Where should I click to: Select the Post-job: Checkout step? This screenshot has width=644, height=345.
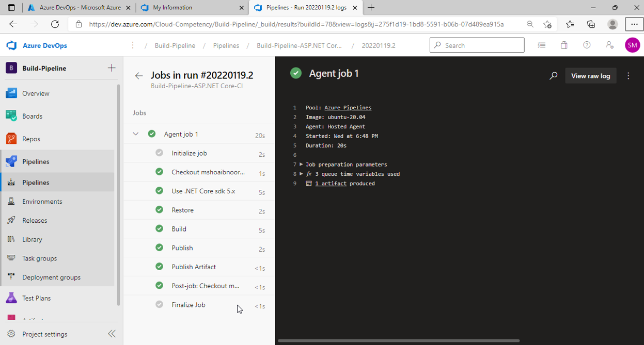(199, 286)
